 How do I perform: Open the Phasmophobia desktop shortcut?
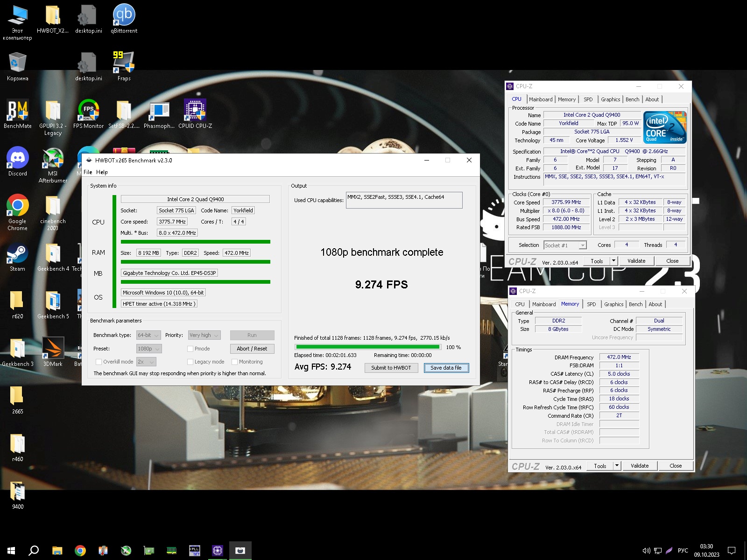(159, 114)
